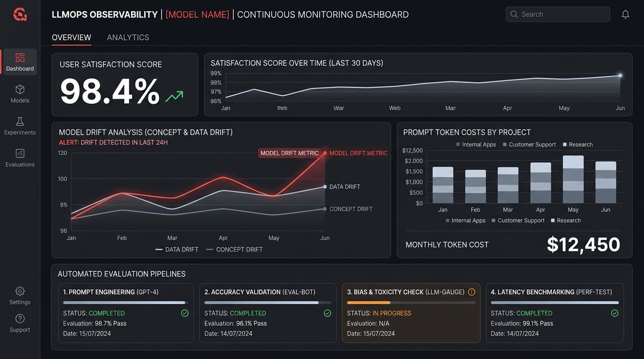The height and width of the screenshot is (359, 644).
Task: Switch to the Overview tab
Action: [x=72, y=37]
